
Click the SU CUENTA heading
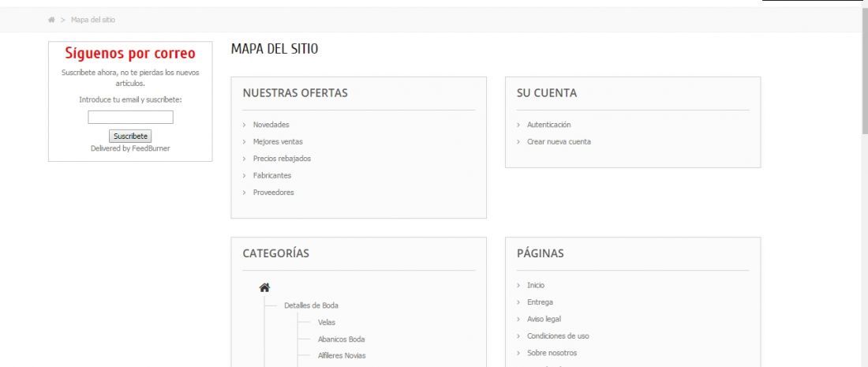[x=546, y=93]
